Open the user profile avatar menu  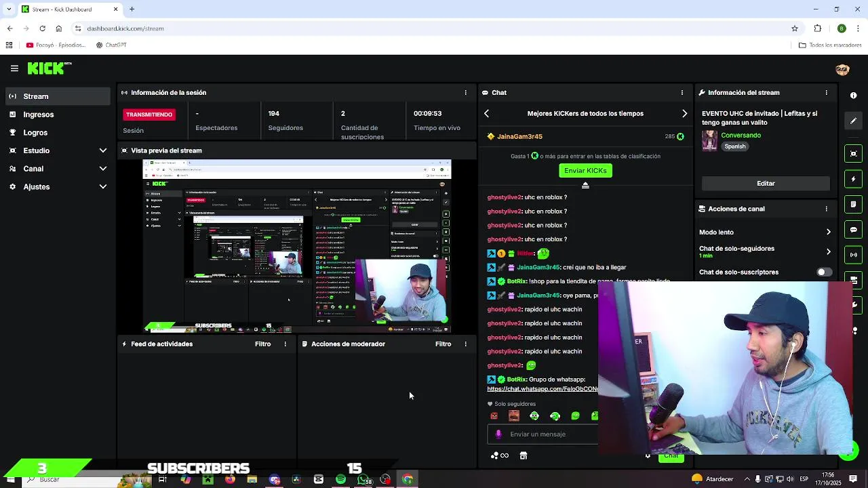[x=842, y=70]
